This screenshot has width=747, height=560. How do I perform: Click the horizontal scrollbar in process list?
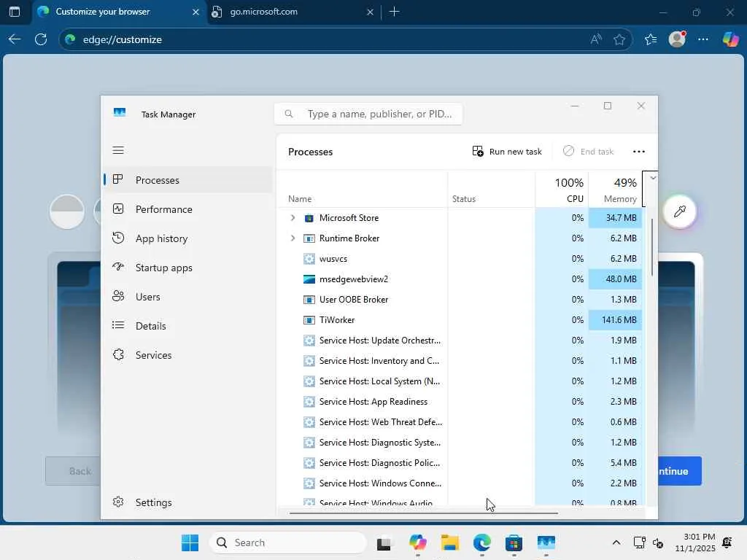click(x=423, y=513)
